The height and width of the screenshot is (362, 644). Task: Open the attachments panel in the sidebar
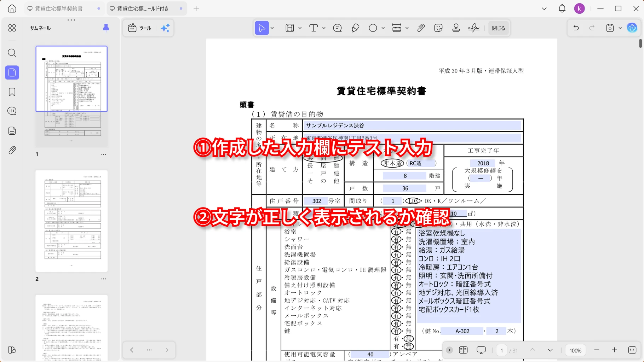(12, 150)
